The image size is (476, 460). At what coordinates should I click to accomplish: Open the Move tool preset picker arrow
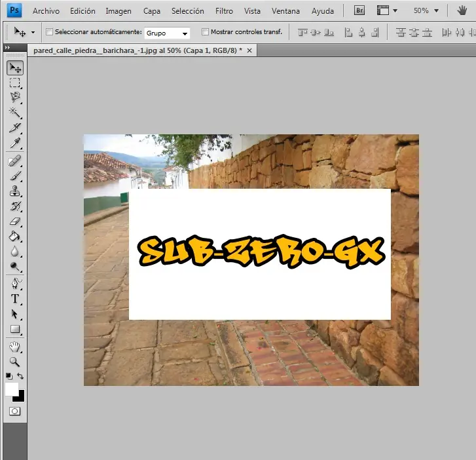33,32
